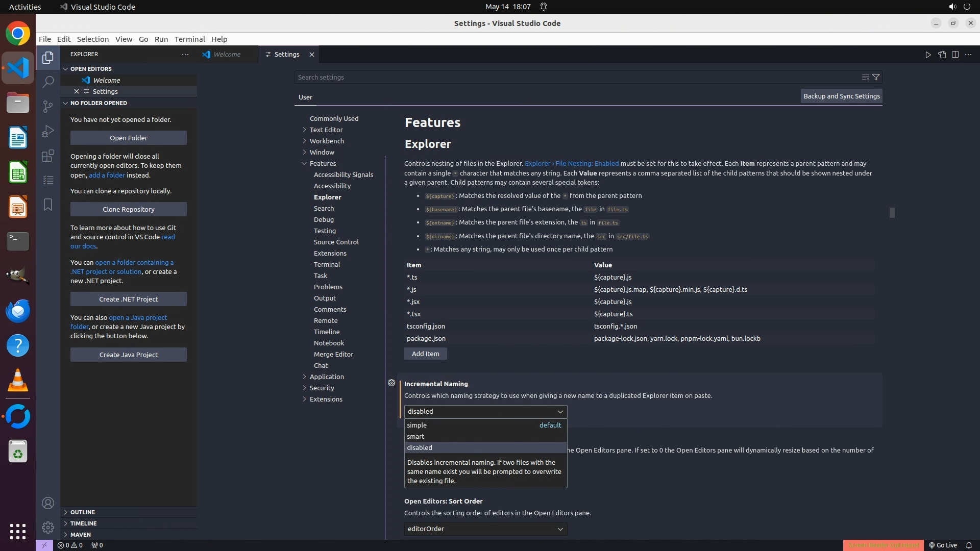Viewport: 980px width, 551px height.
Task: Open Run and Debug view icon
Action: click(x=48, y=131)
